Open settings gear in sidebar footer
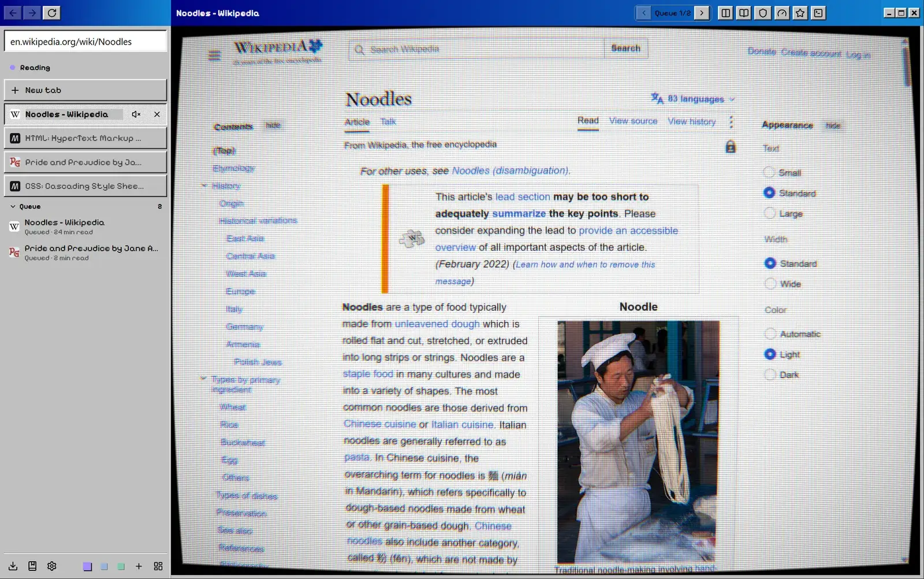Image resolution: width=924 pixels, height=579 pixels. 52,566
